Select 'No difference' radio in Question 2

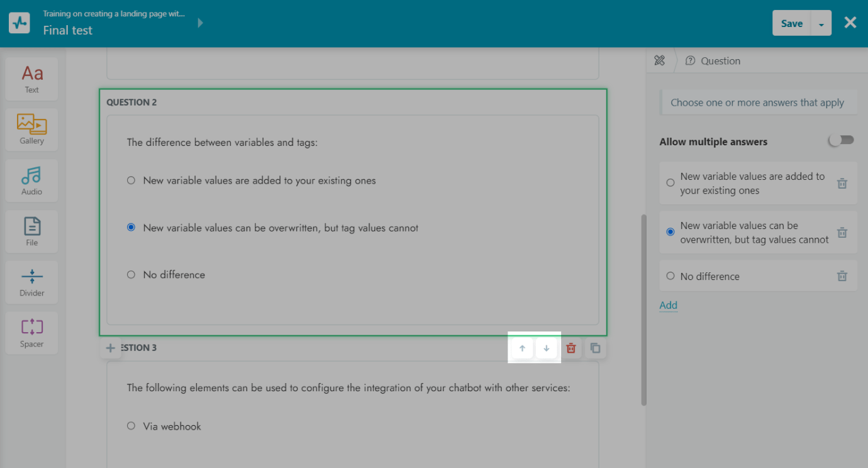coord(131,275)
